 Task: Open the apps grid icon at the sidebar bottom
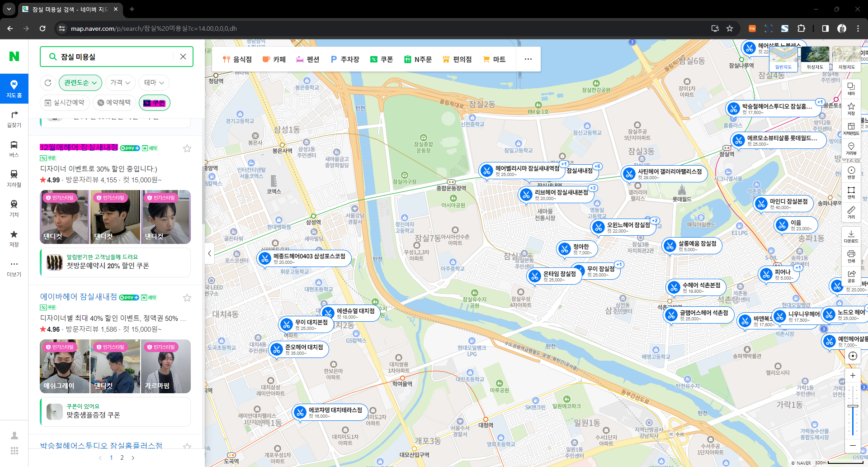pos(14,451)
